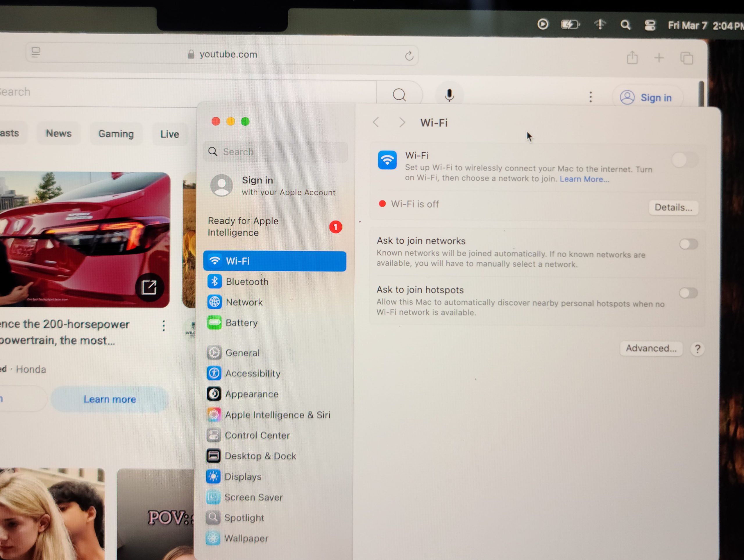Open Spotlight search in the menu bar

tap(625, 25)
